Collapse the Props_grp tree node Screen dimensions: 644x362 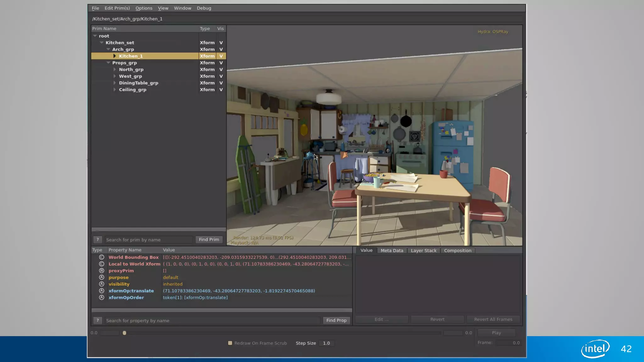tap(108, 63)
